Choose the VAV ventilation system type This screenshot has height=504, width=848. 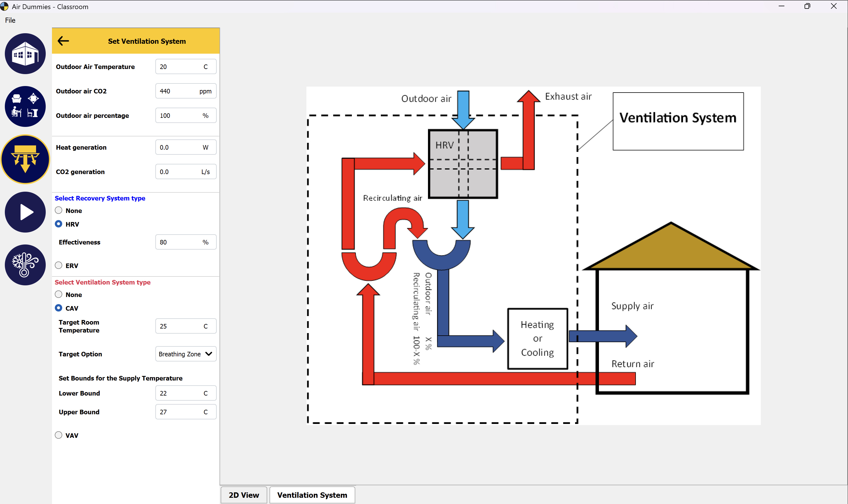tap(59, 435)
